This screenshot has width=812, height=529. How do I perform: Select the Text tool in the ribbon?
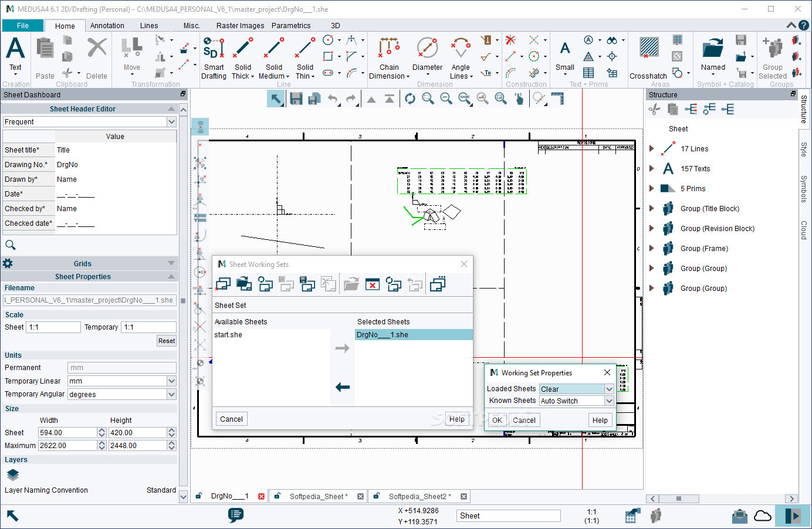pyautogui.click(x=15, y=53)
